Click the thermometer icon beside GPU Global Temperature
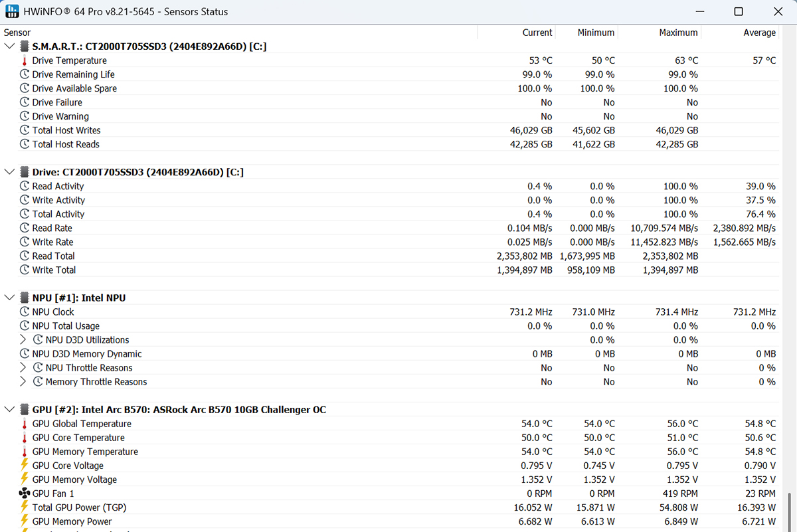The width and height of the screenshot is (797, 532). tap(25, 424)
